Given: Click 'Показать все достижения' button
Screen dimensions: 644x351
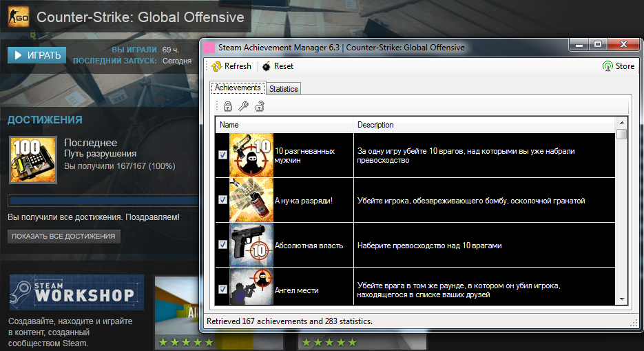Looking at the screenshot, I should click(65, 237).
